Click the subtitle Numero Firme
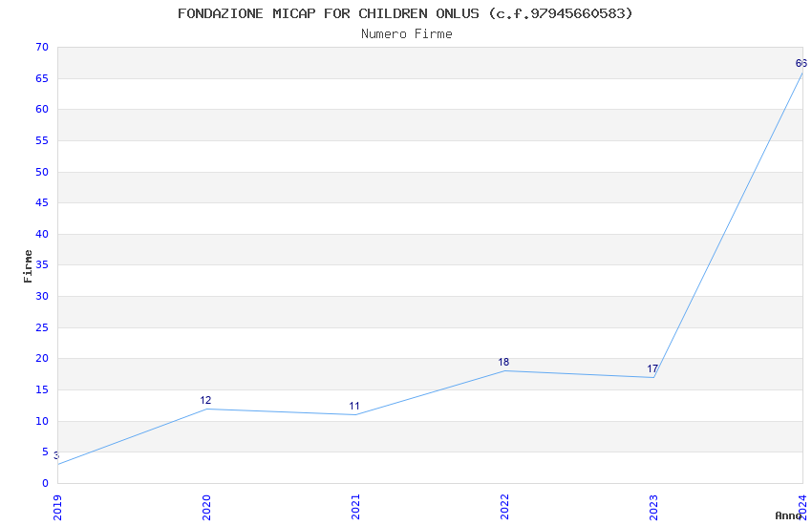812x525 pixels. (x=407, y=34)
